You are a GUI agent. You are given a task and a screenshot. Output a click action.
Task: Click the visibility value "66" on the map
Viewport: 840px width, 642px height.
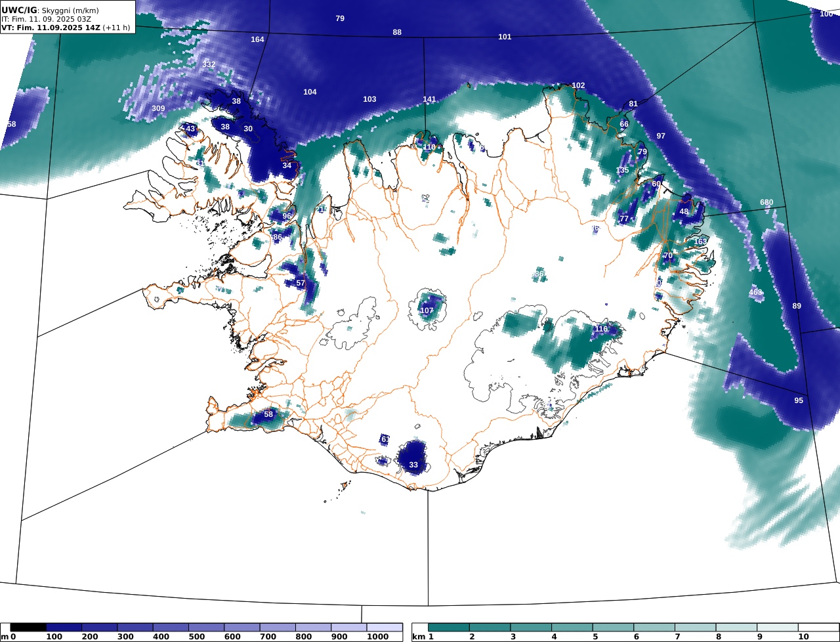click(x=624, y=124)
